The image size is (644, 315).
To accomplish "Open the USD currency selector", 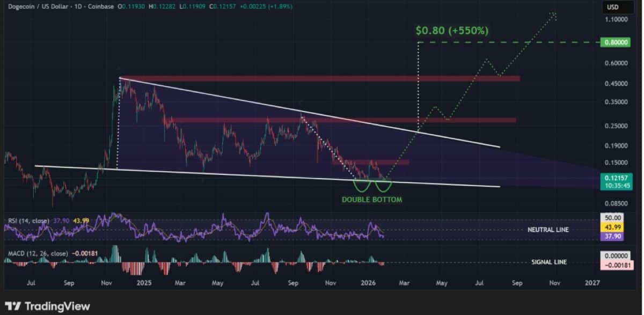I will [x=613, y=8].
